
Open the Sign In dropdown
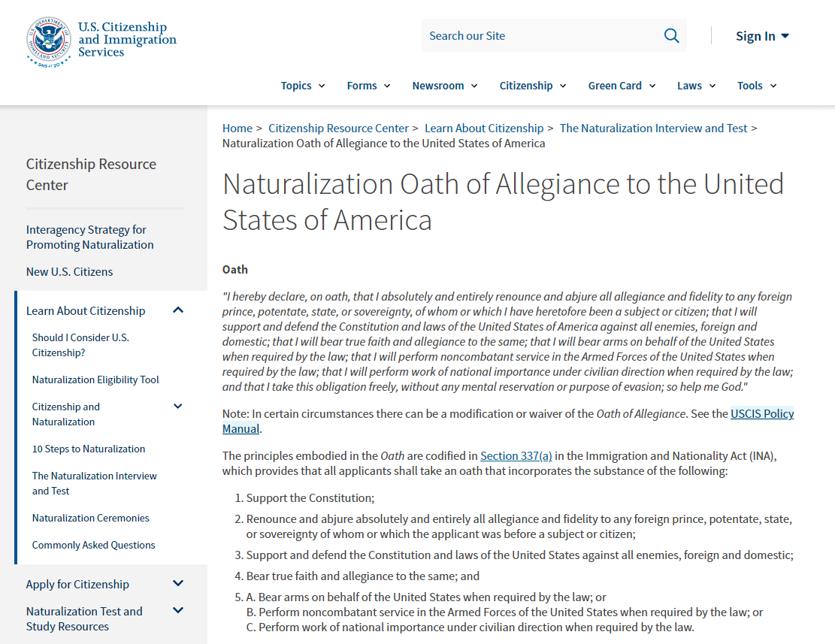[x=762, y=35]
